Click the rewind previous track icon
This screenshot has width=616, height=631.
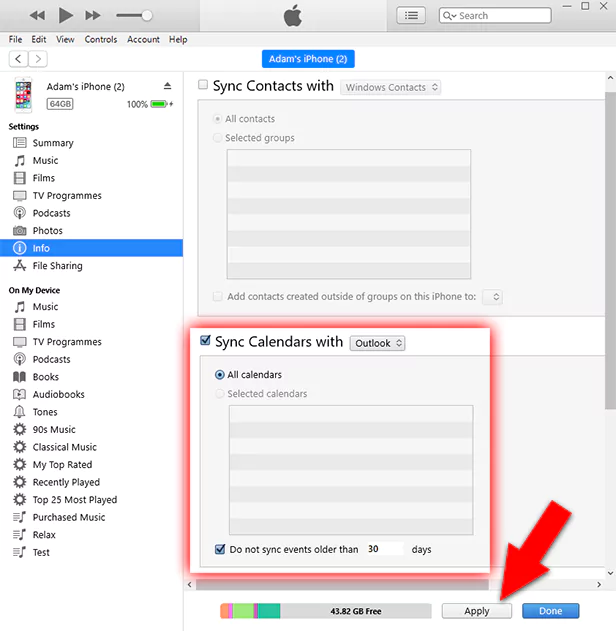pyautogui.click(x=38, y=15)
